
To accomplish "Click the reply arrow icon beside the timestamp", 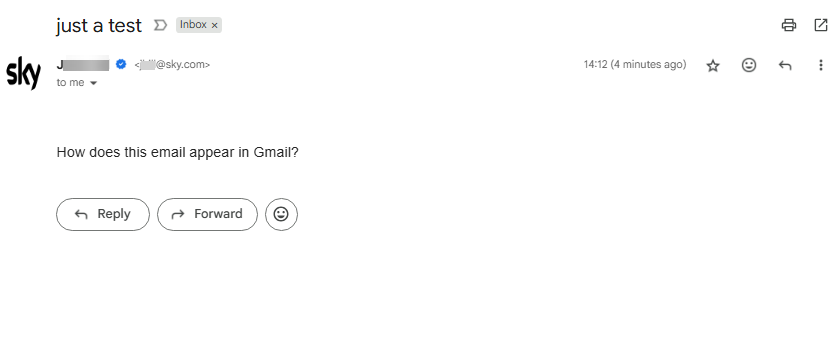I will 784,65.
